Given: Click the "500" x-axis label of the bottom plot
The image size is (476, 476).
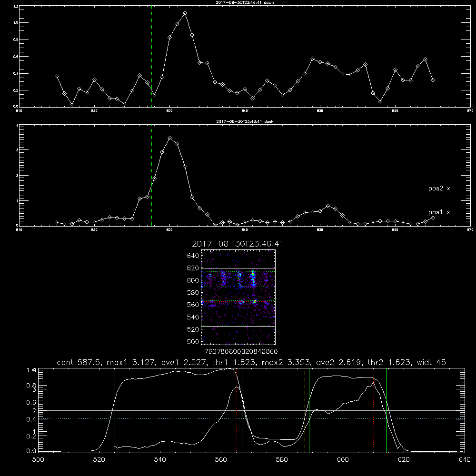Looking at the screenshot, I should coord(38,460).
